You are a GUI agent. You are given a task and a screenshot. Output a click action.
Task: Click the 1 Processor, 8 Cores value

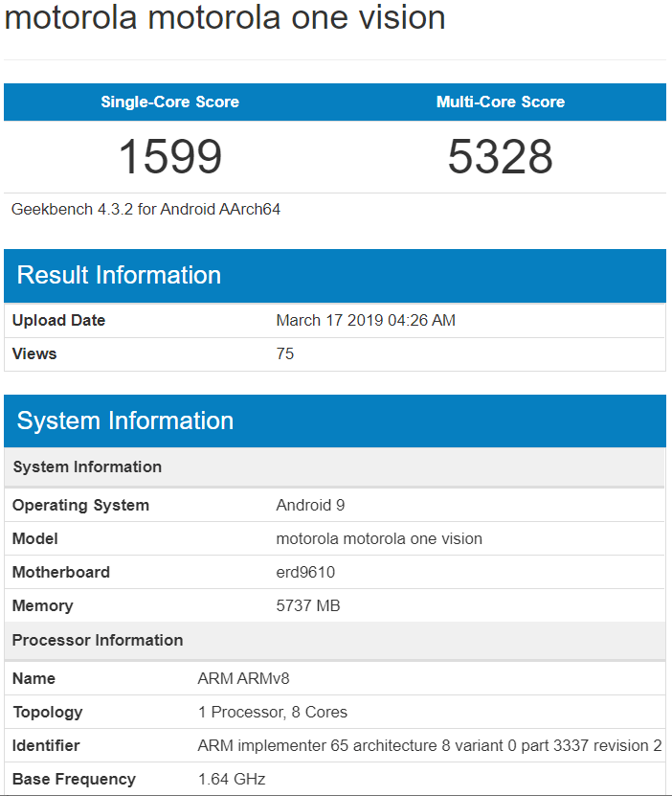point(273,713)
